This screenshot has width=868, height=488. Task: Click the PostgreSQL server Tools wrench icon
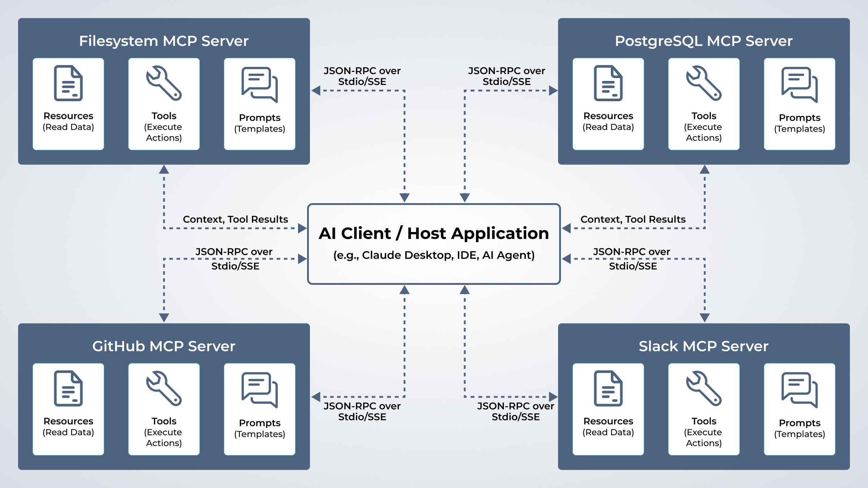(704, 83)
